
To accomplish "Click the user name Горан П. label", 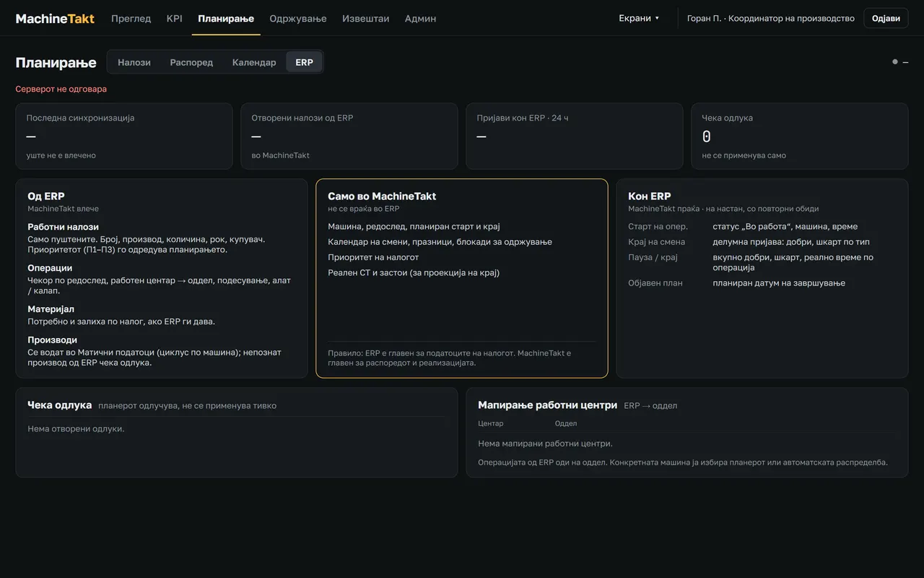I will [x=704, y=18].
